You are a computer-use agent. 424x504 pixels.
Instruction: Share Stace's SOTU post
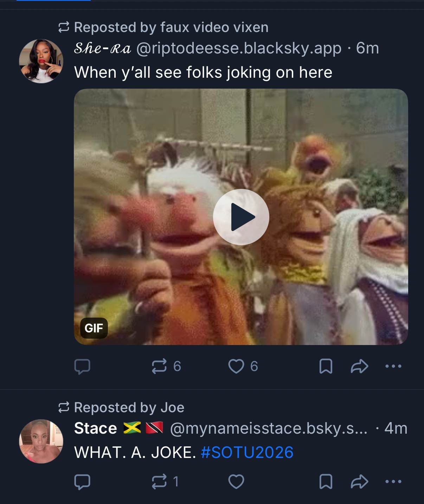coord(359,481)
